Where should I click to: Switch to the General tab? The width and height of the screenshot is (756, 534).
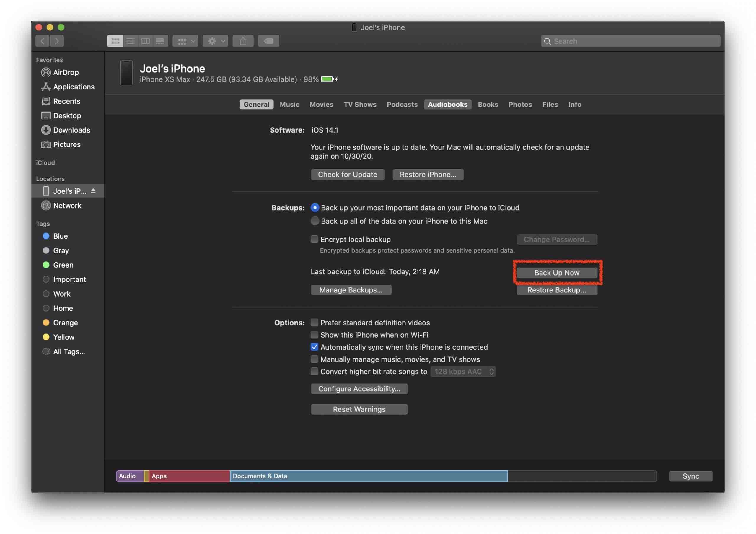click(x=257, y=105)
